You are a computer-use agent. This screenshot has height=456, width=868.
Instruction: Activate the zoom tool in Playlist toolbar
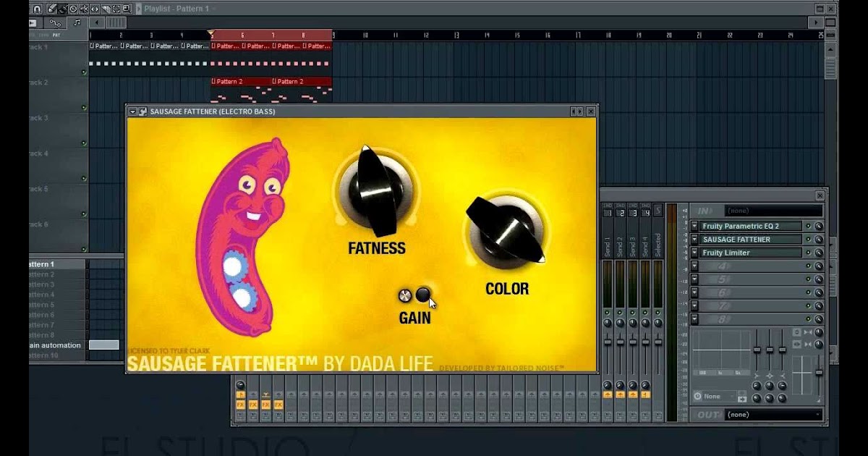coord(127,9)
